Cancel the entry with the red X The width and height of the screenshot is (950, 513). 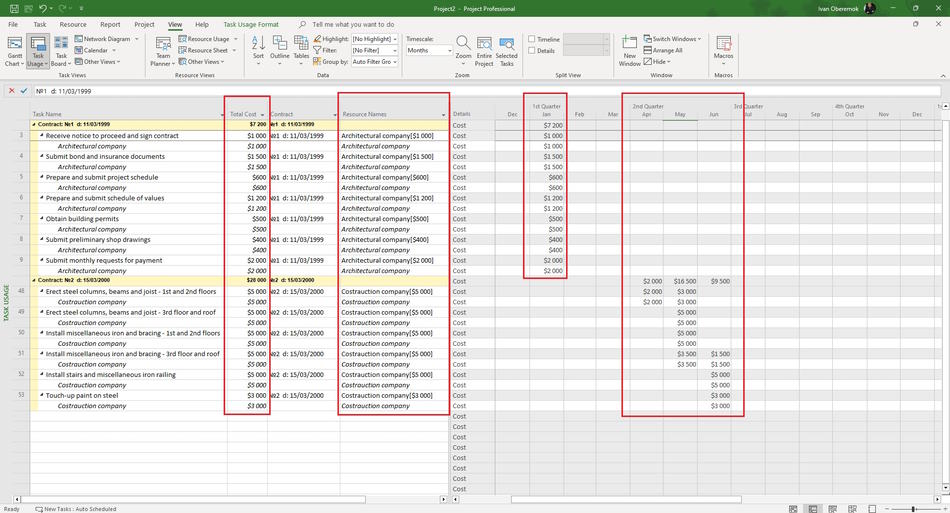pos(12,91)
